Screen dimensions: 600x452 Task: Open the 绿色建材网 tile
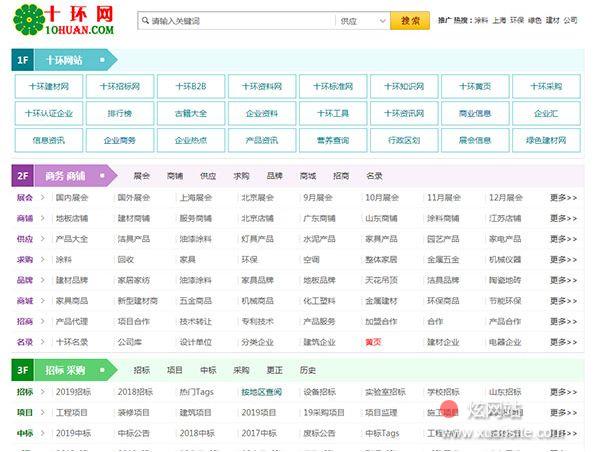pyautogui.click(x=546, y=140)
